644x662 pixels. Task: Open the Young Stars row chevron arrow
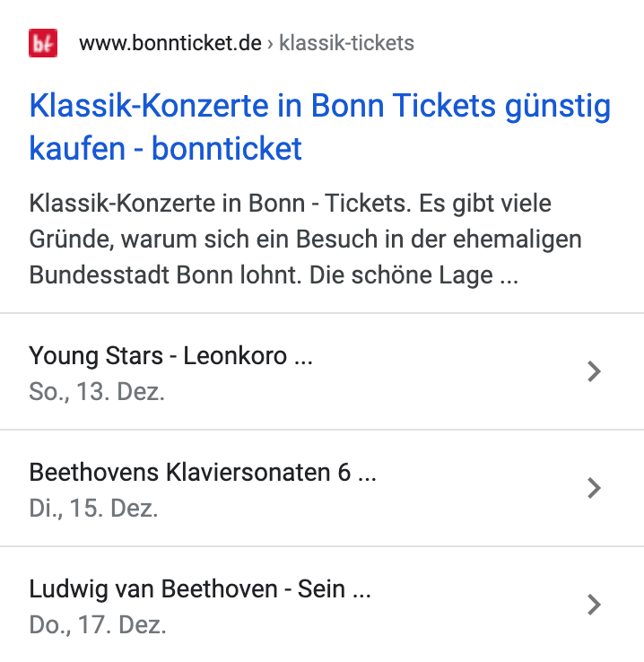(593, 371)
